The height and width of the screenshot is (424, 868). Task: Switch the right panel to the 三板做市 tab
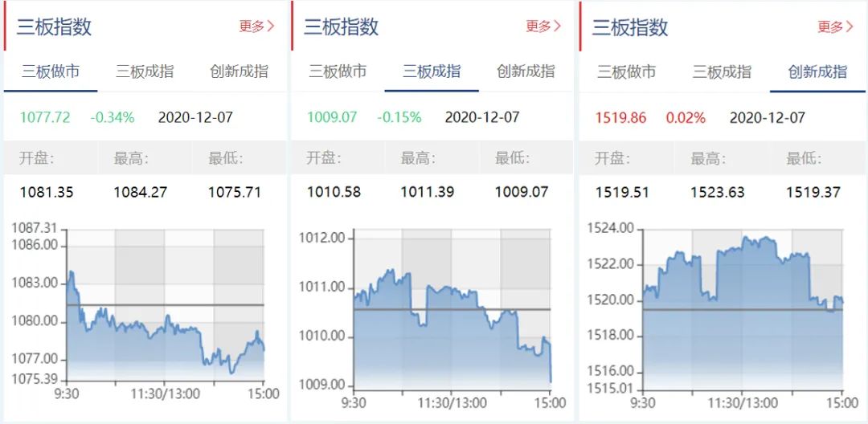click(626, 72)
